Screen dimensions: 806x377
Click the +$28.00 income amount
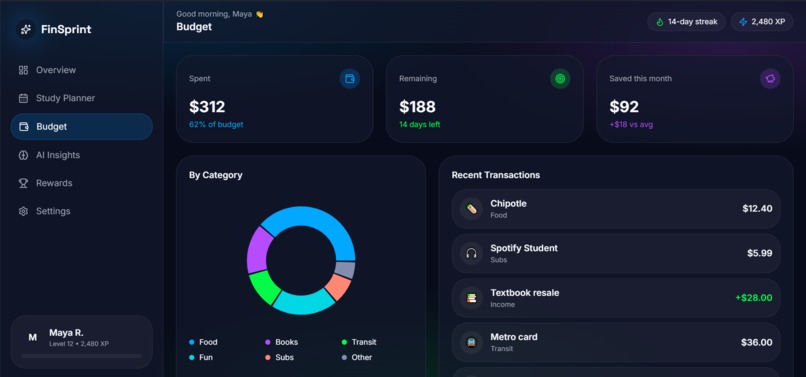click(x=754, y=298)
